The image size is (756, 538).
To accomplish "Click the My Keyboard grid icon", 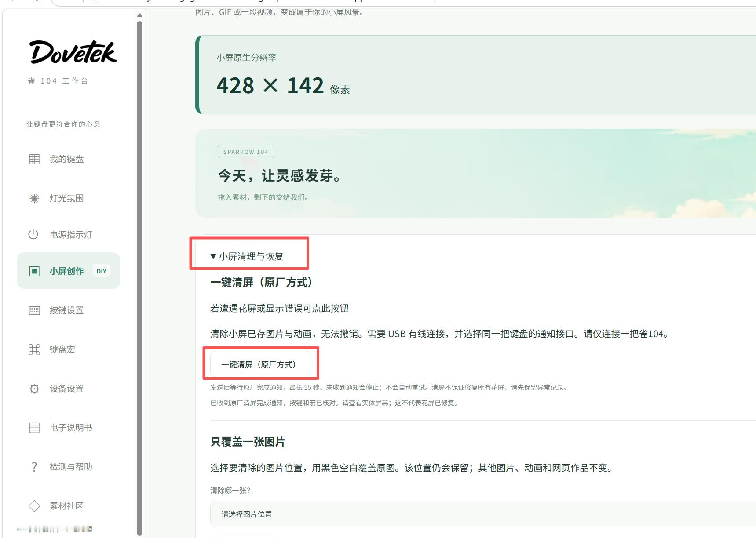I will tap(34, 159).
